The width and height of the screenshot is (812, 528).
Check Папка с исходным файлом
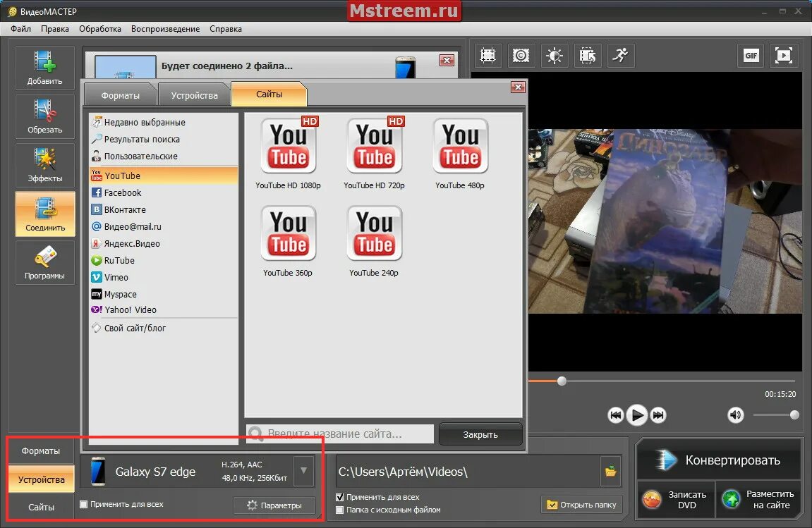(x=340, y=510)
